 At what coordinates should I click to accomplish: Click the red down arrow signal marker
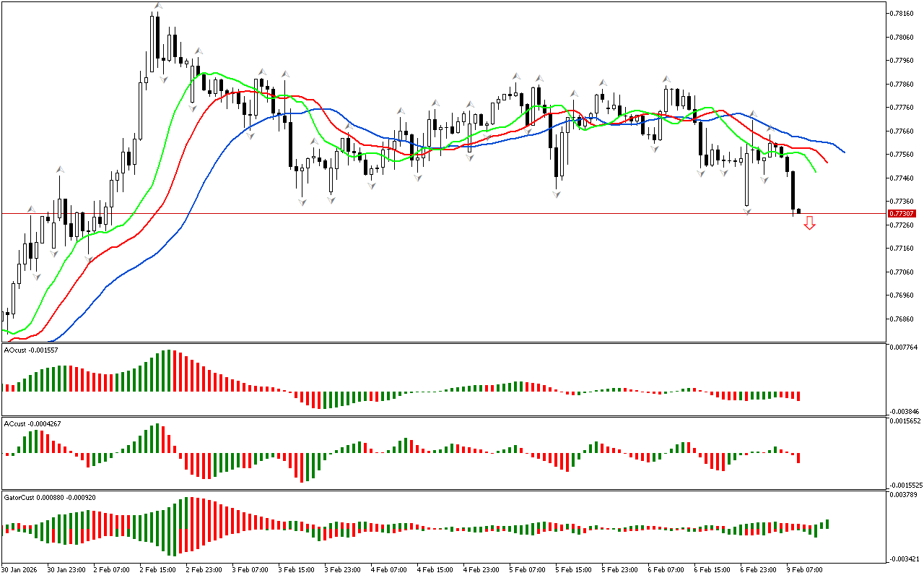(x=809, y=223)
